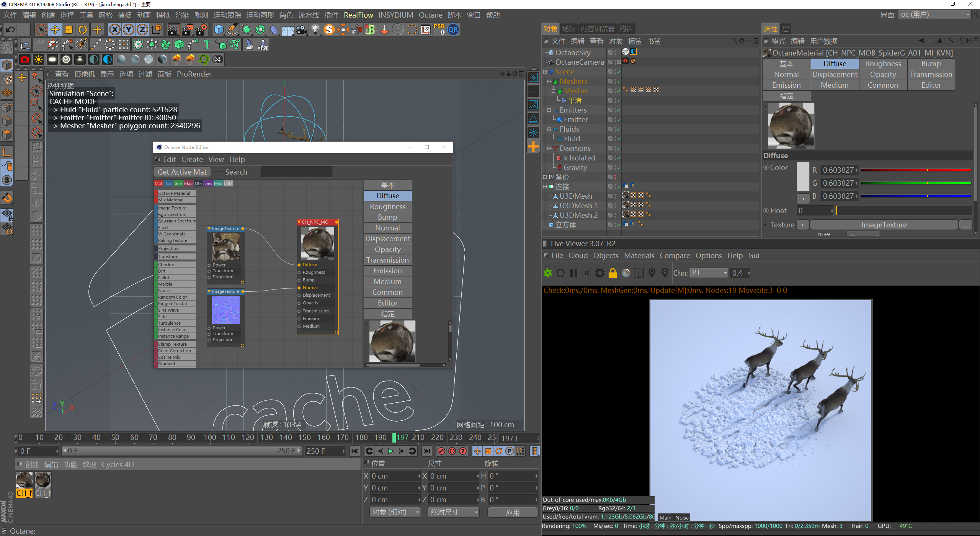Pause rendering in Live Viewer
The width and height of the screenshot is (980, 536).
pos(573,273)
